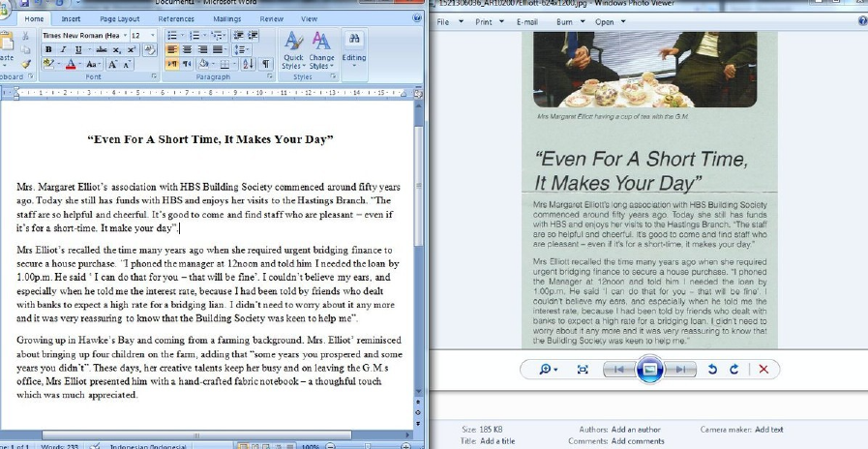Open Photo Viewer Burn menu
Viewport: 868px width, 449px height.
(570, 22)
